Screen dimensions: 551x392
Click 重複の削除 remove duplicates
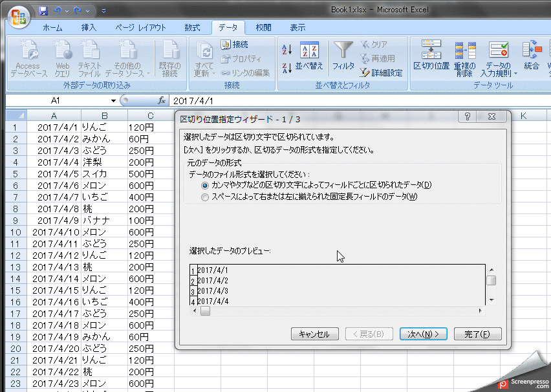(464, 58)
